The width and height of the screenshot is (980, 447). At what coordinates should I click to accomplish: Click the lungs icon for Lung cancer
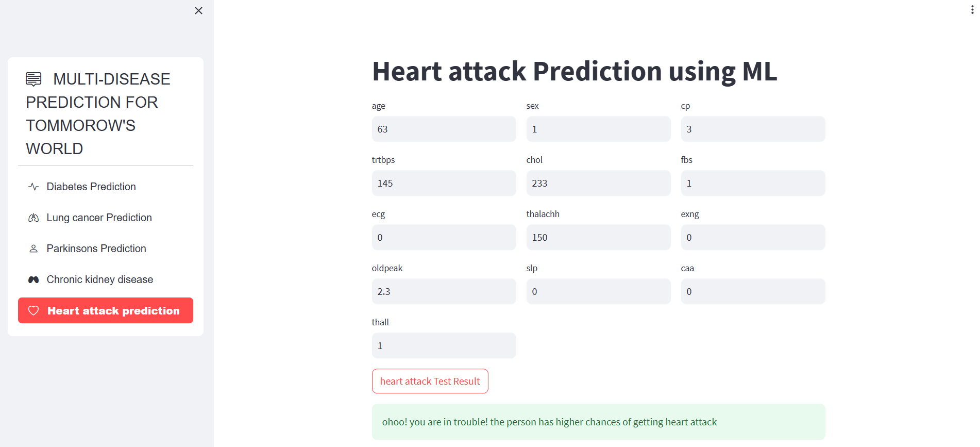tap(33, 218)
